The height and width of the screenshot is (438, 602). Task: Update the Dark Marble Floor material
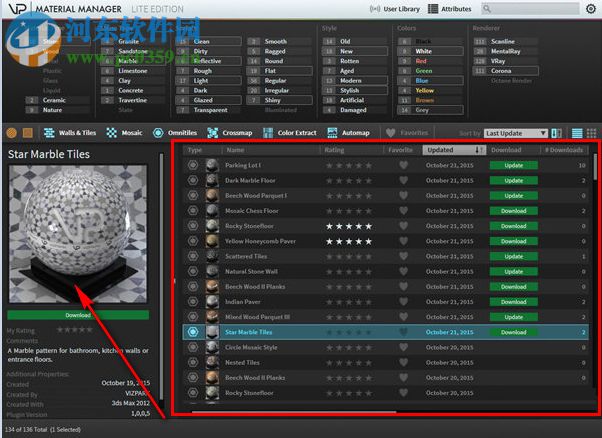pos(513,180)
